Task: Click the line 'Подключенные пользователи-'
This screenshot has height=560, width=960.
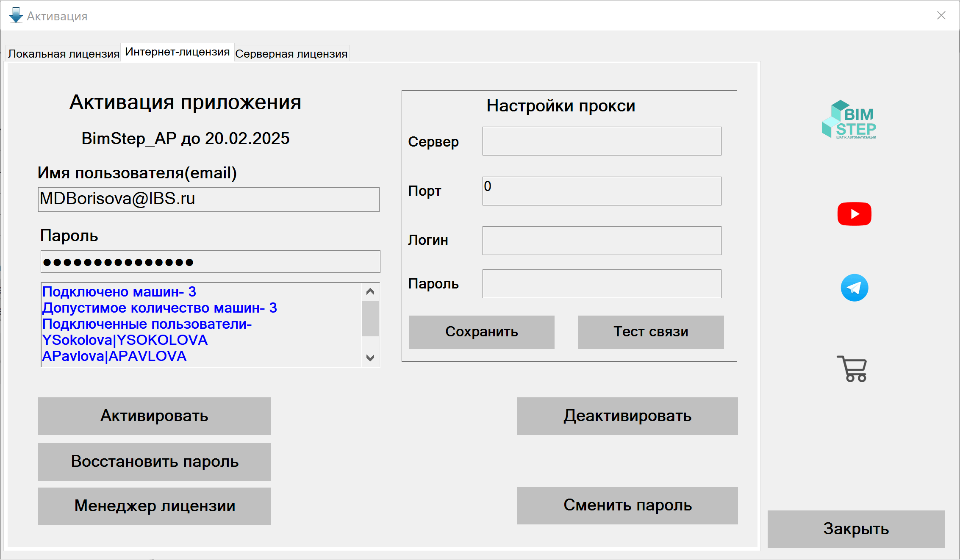Action: 147,324
